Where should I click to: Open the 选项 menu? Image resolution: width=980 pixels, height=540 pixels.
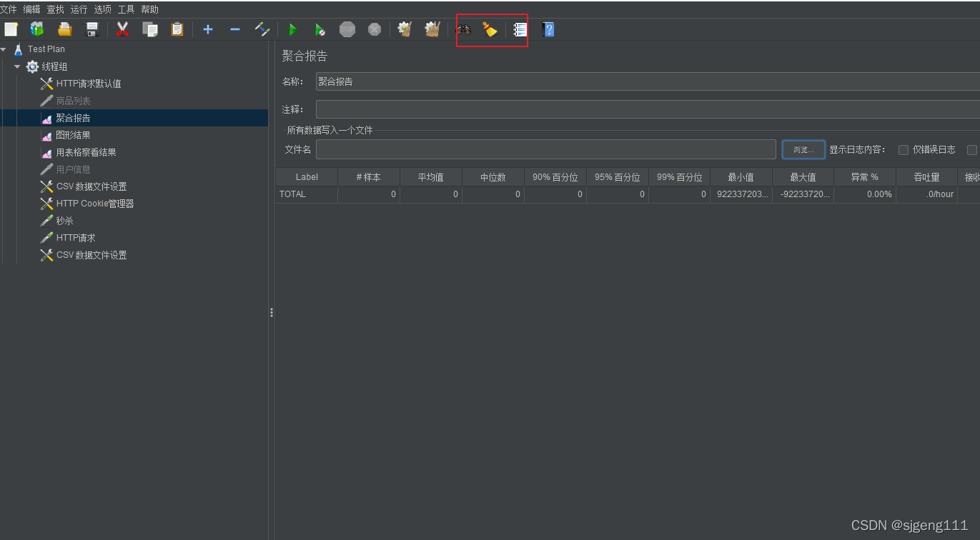click(x=103, y=9)
